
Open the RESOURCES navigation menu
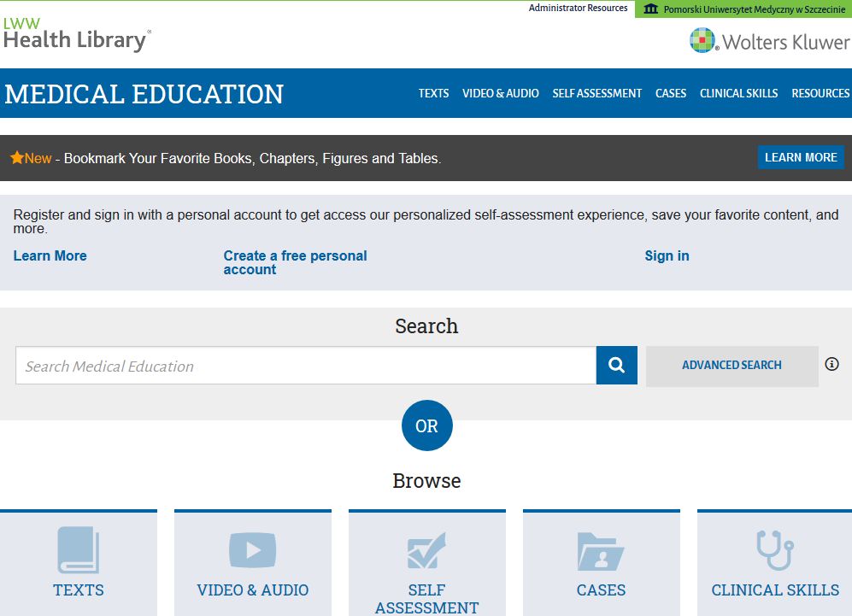coord(820,94)
